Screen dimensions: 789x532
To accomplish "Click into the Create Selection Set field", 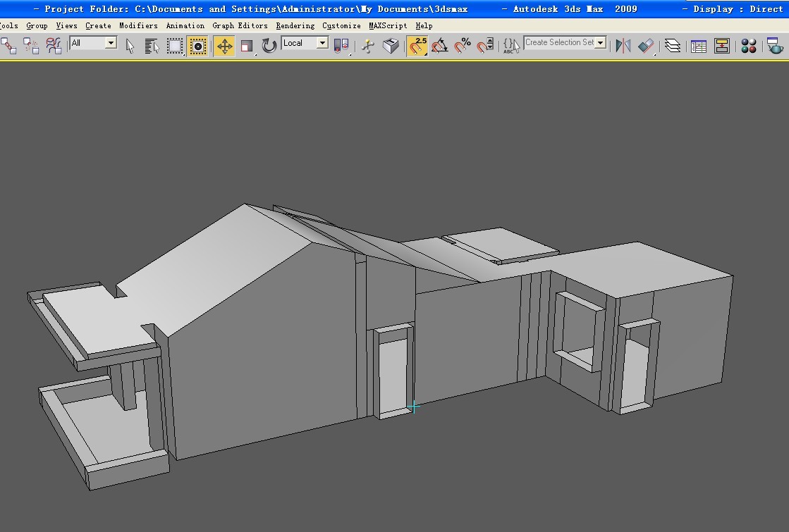I will pyautogui.click(x=560, y=43).
